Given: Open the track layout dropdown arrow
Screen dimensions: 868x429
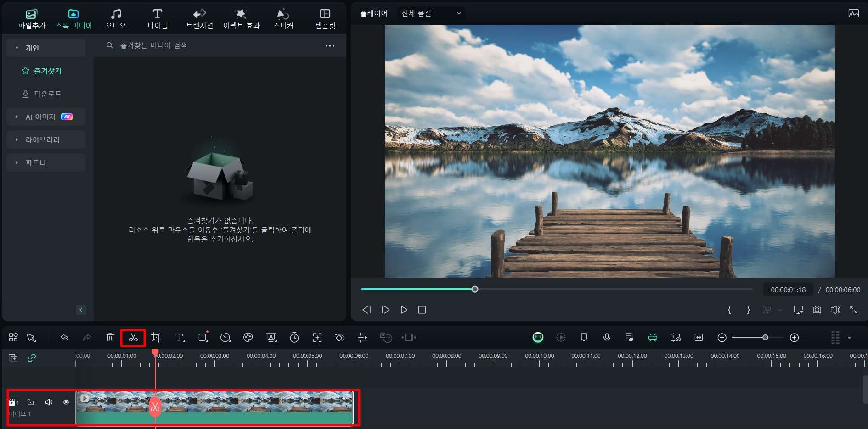Looking at the screenshot, I should point(849,338).
